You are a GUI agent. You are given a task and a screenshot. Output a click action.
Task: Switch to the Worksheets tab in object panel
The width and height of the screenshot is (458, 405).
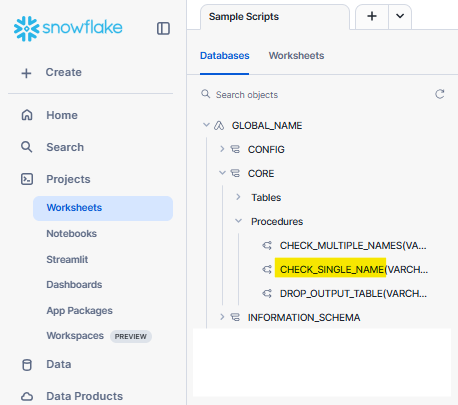[296, 56]
